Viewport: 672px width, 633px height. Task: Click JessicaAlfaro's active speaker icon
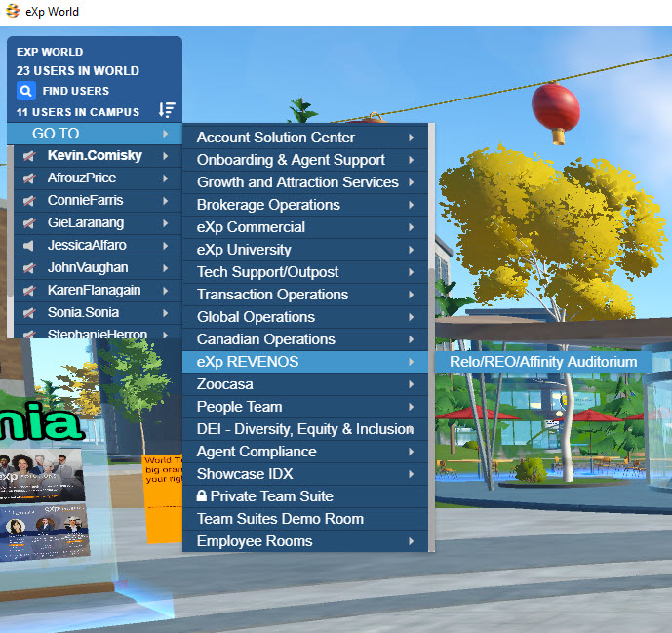29,246
